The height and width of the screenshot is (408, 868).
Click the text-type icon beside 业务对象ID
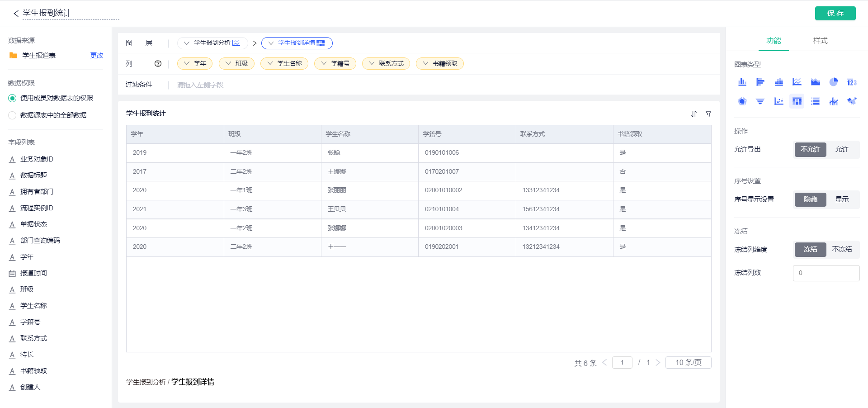coord(12,159)
